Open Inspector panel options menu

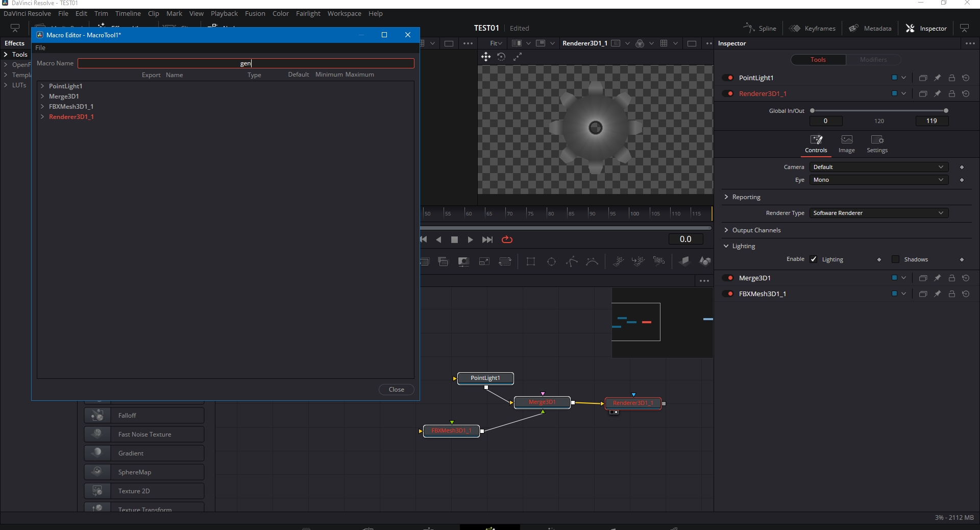[970, 43]
